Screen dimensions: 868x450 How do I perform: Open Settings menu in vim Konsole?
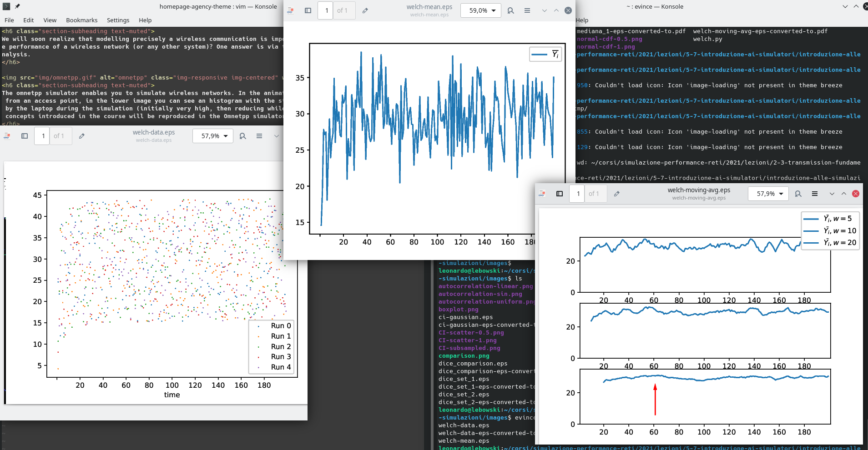pos(118,20)
